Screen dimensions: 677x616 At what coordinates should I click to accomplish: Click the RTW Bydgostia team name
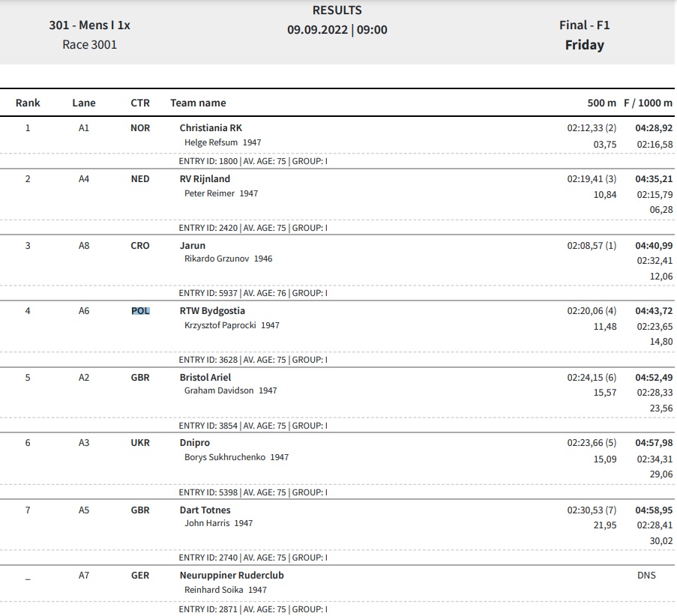[x=212, y=311]
